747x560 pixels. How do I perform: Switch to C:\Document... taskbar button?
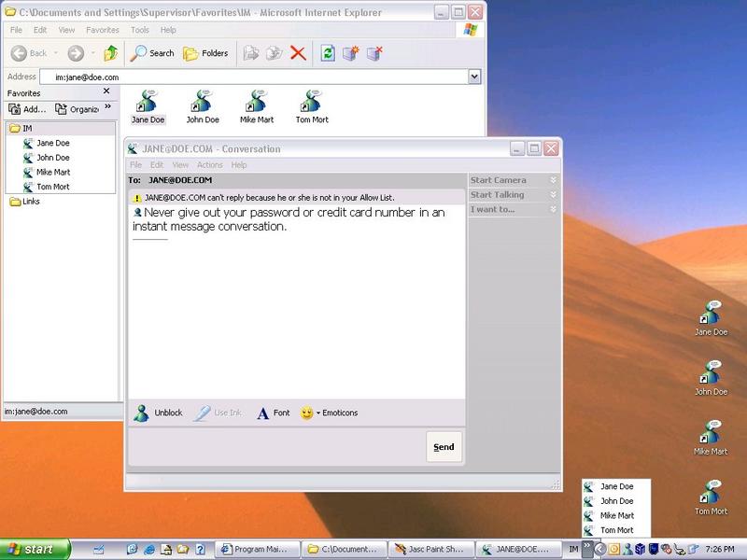345,550
